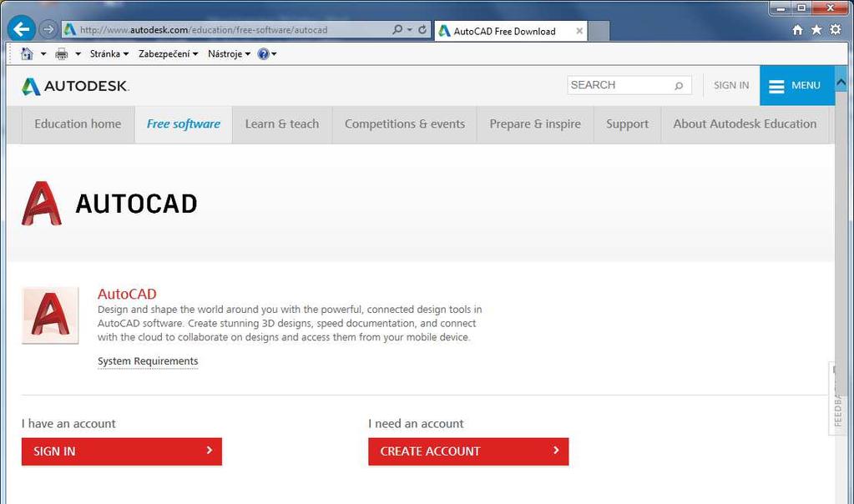Viewport: 854px width, 504px height.
Task: Open the Nástroje menu
Action: pyautogui.click(x=229, y=54)
